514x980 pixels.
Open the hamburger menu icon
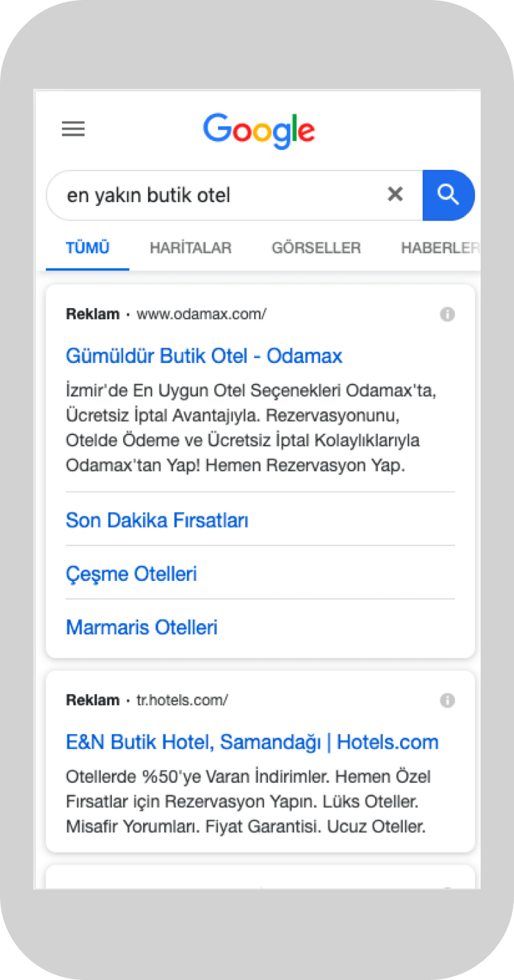(73, 129)
